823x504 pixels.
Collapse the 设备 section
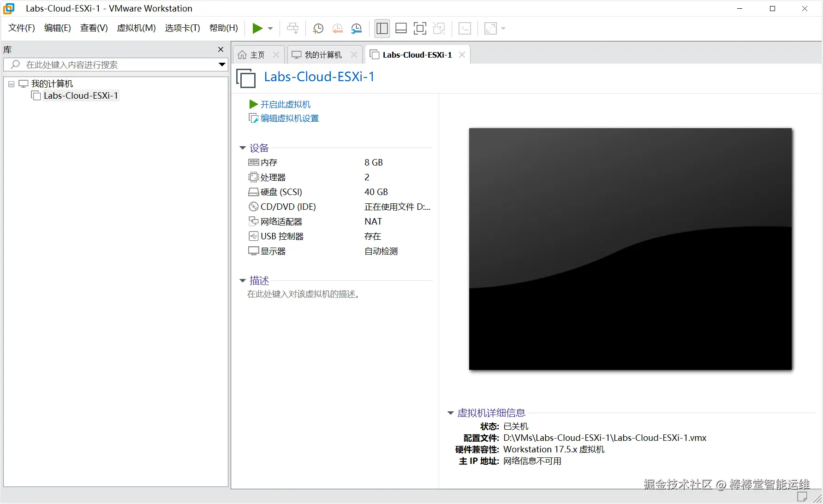[243, 148]
